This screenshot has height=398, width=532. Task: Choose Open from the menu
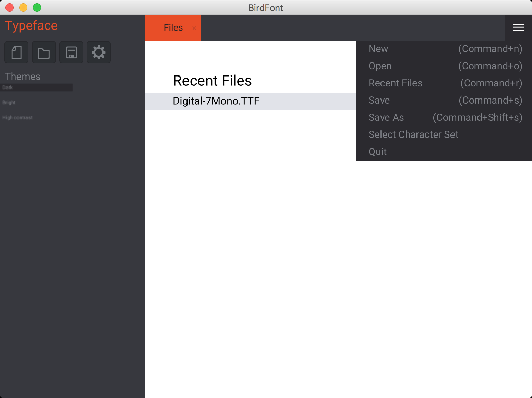click(x=444, y=66)
